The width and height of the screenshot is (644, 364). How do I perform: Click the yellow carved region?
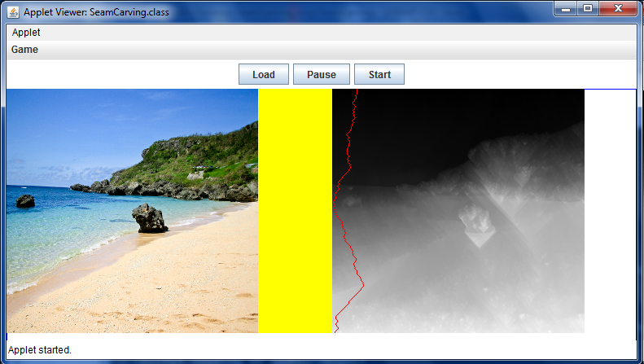pyautogui.click(x=295, y=212)
